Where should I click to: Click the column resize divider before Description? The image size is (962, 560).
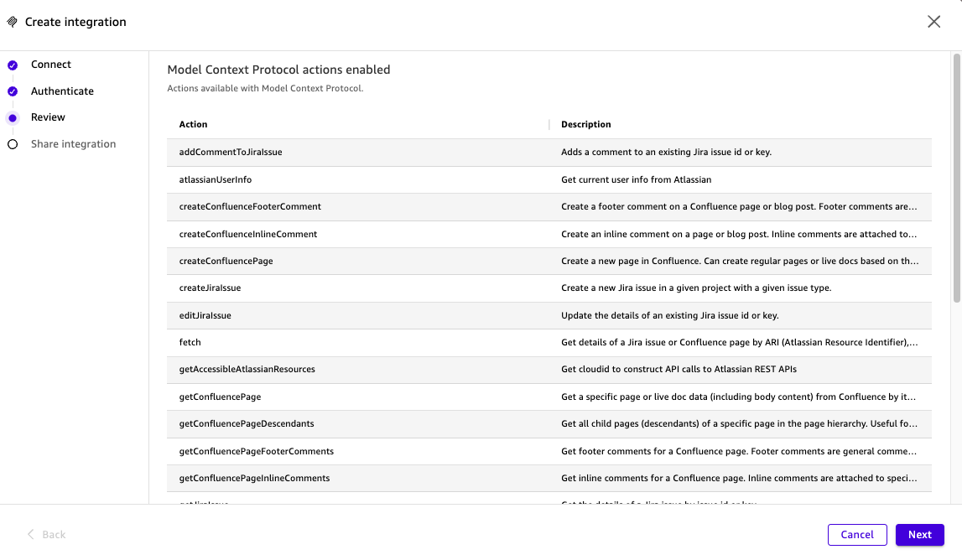click(x=549, y=125)
